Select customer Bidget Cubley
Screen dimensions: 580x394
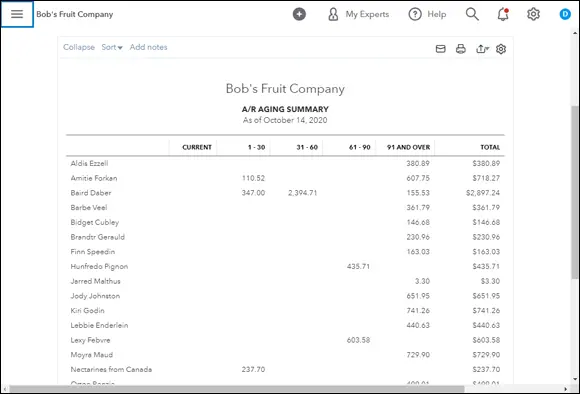[95, 222]
